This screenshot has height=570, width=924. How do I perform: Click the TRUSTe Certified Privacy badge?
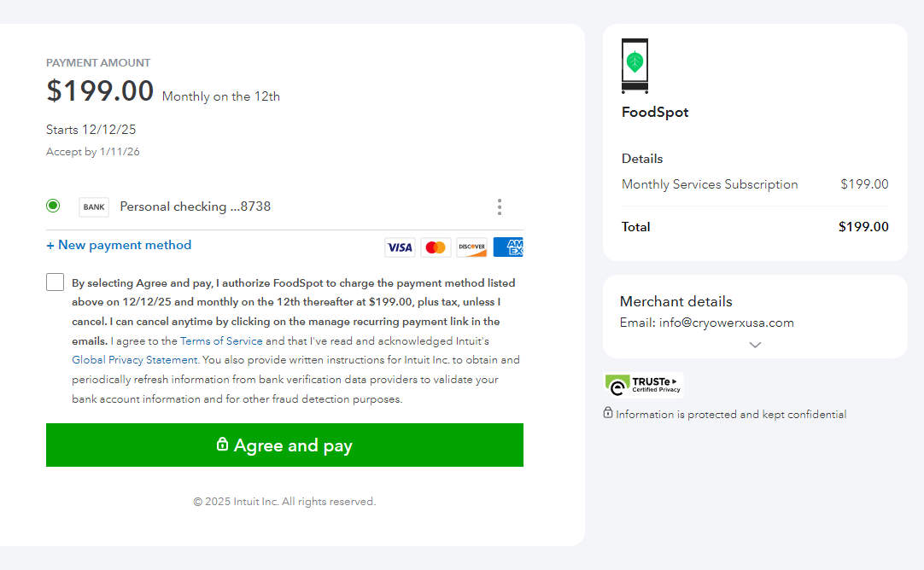tap(644, 385)
